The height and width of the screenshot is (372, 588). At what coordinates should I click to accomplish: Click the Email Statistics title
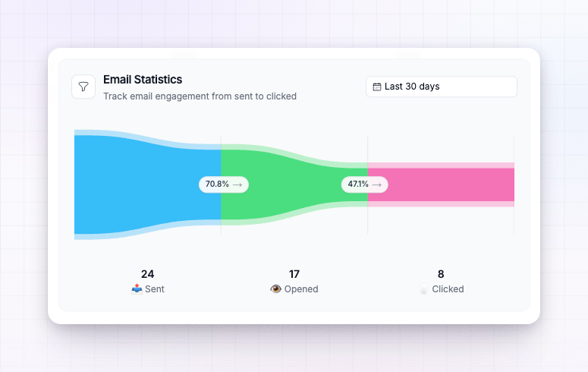click(143, 80)
